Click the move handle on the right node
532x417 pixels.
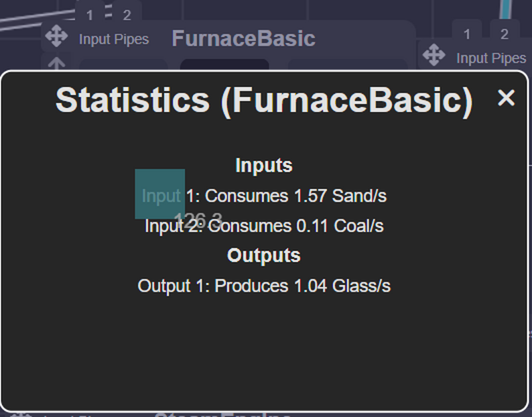coord(434,55)
